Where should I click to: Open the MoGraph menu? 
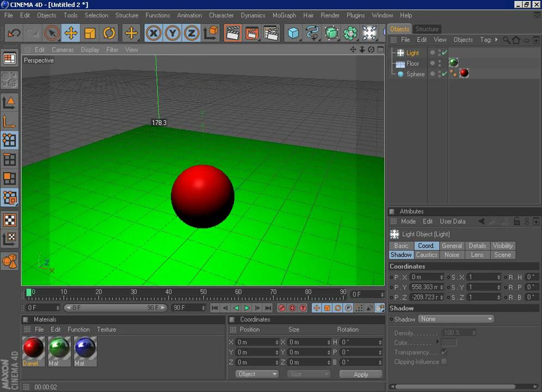coord(284,15)
